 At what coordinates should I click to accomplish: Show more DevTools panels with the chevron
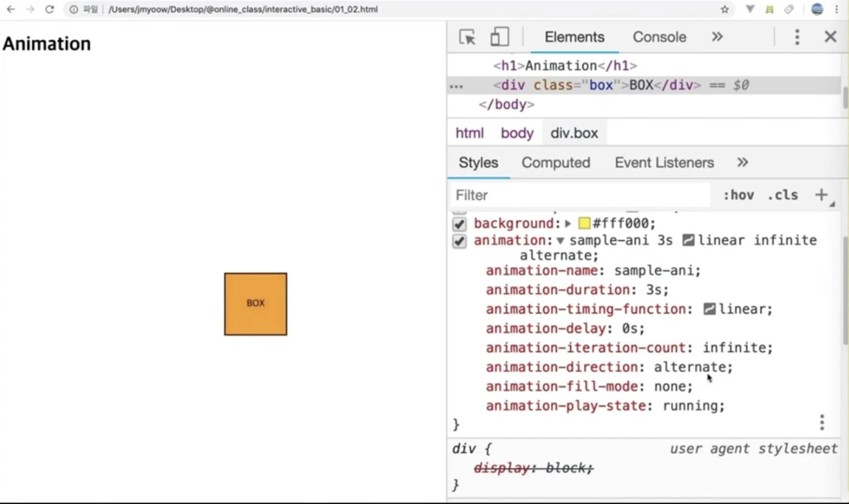click(x=717, y=37)
